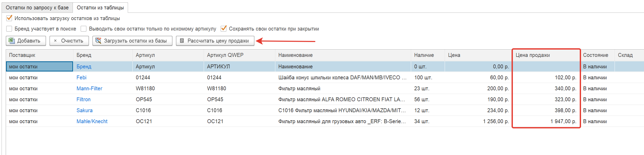Disable Сохранять свои остатки при закрытии

tap(223, 29)
